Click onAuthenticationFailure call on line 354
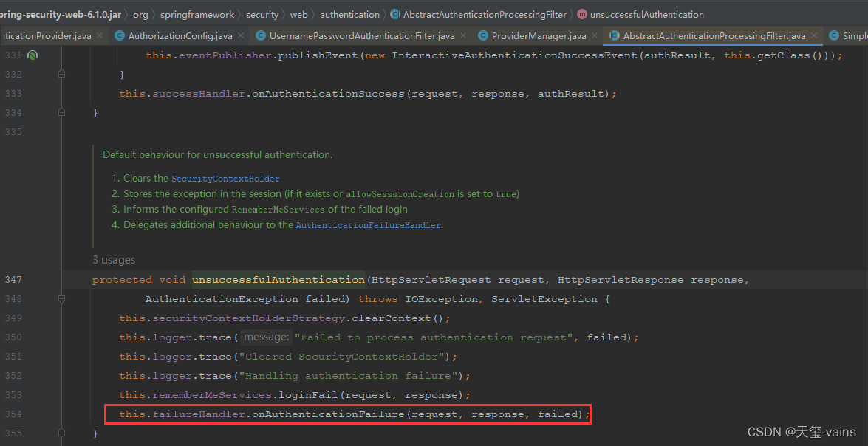This screenshot has height=446, width=868. (x=328, y=414)
